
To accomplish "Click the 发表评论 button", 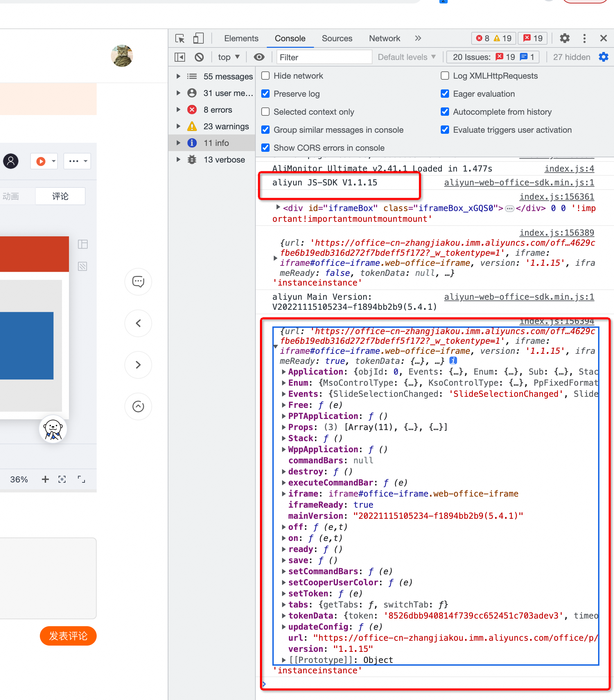I will click(x=68, y=636).
